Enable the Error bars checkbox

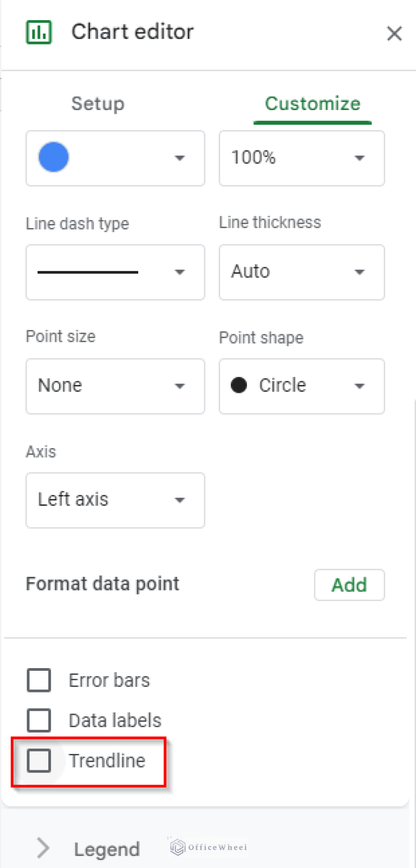pyautogui.click(x=39, y=680)
